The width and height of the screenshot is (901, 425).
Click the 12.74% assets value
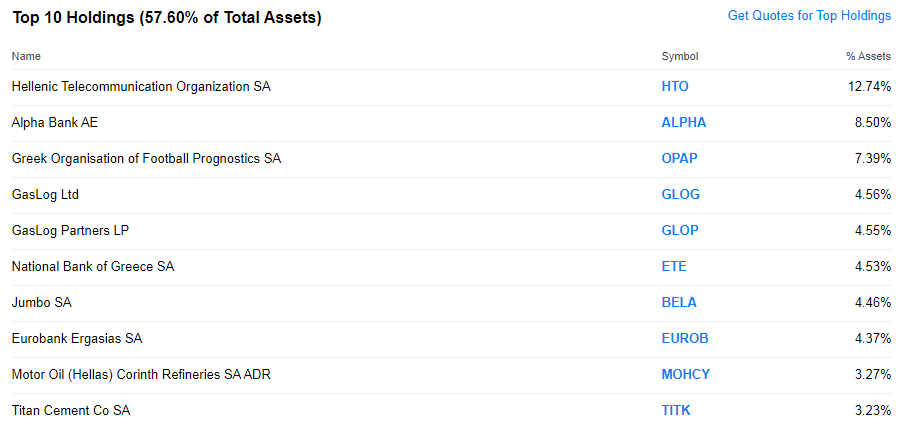coord(869,87)
